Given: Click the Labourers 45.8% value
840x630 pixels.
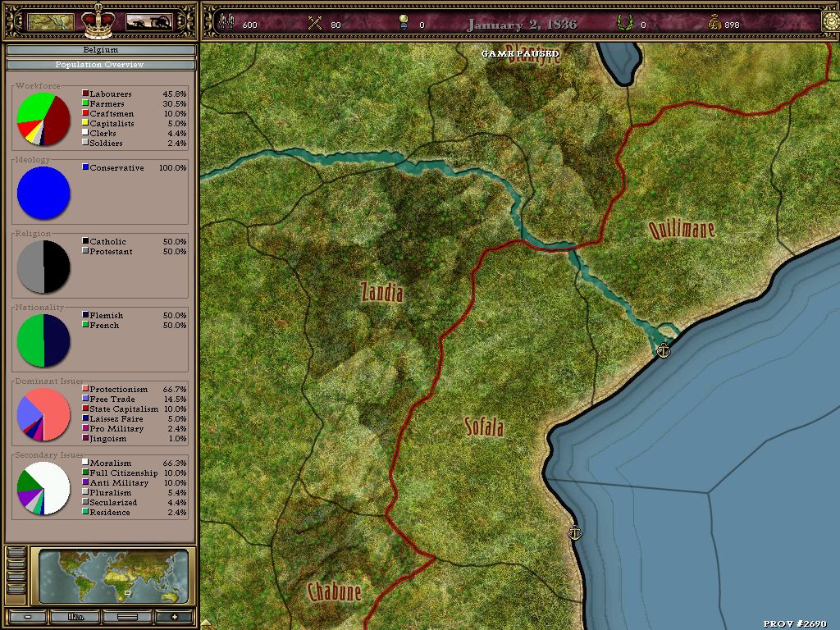Looking at the screenshot, I should (x=175, y=94).
